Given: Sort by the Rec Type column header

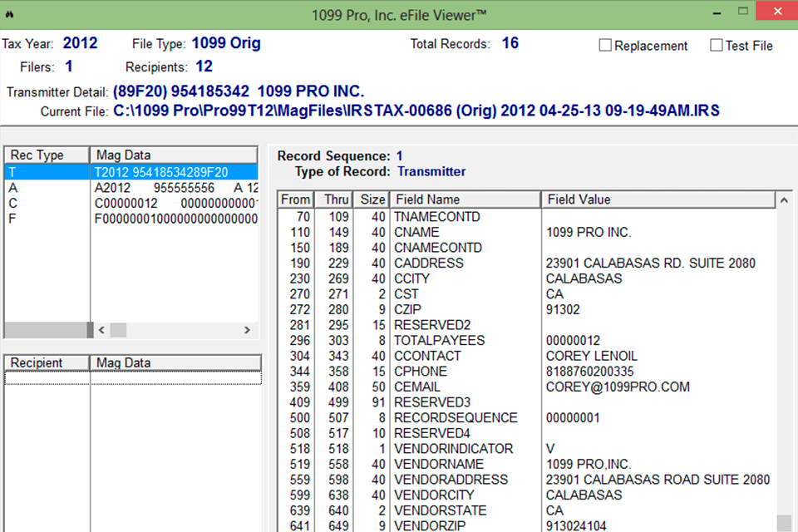Looking at the screenshot, I should [x=47, y=155].
